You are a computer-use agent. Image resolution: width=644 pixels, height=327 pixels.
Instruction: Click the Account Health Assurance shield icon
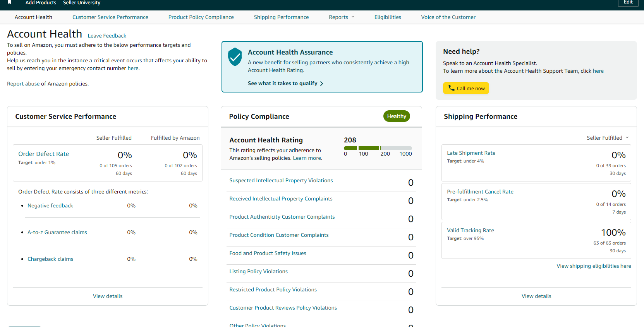click(235, 57)
